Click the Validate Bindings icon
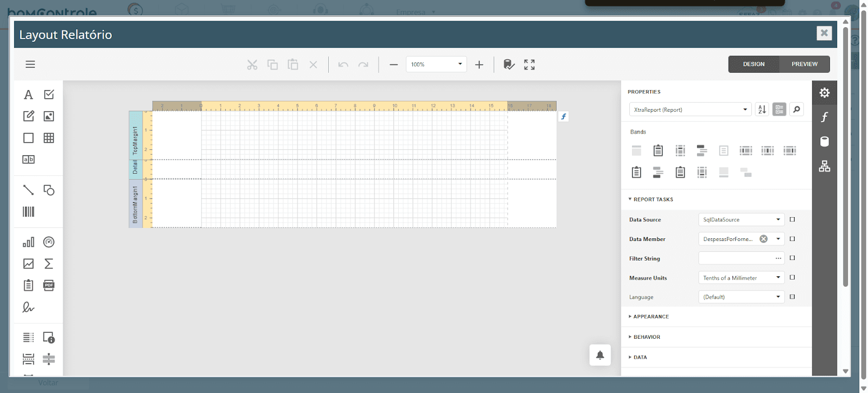 pyautogui.click(x=509, y=65)
